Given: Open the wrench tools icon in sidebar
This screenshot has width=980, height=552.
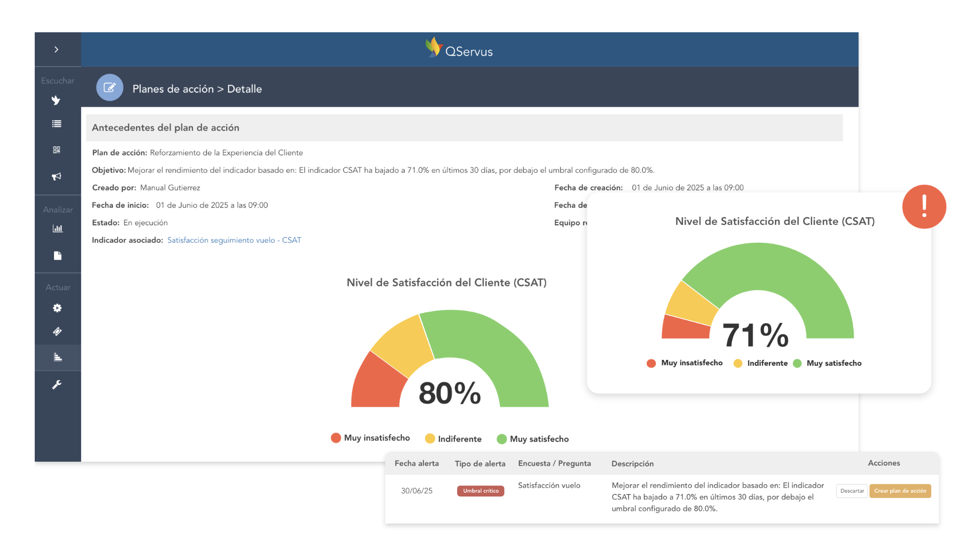Looking at the screenshot, I should point(57,385).
